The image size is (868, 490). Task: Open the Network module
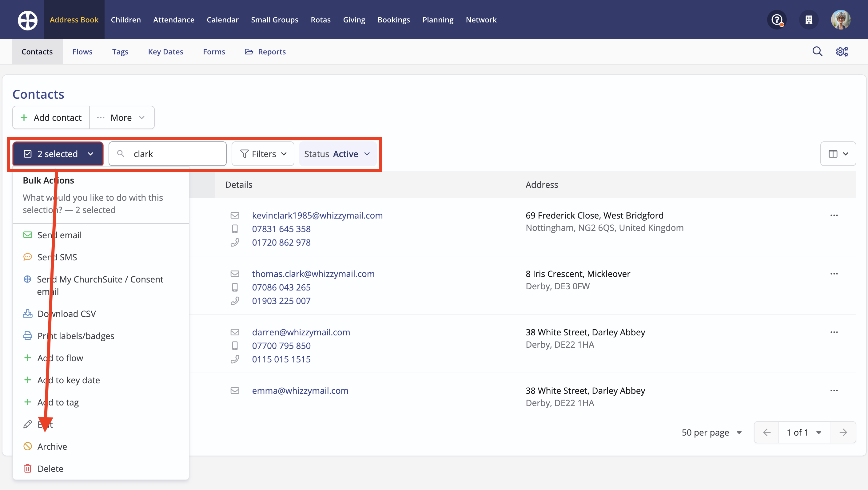click(x=481, y=20)
